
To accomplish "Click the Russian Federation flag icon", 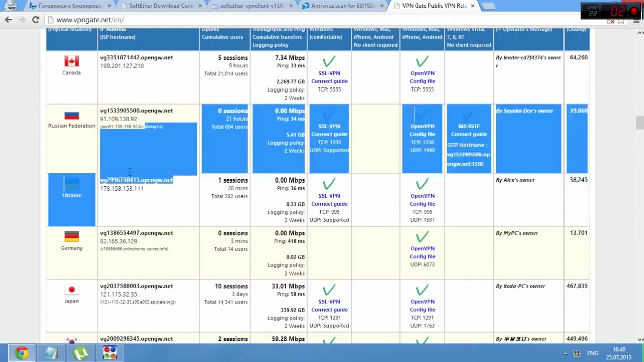I will (x=71, y=115).
